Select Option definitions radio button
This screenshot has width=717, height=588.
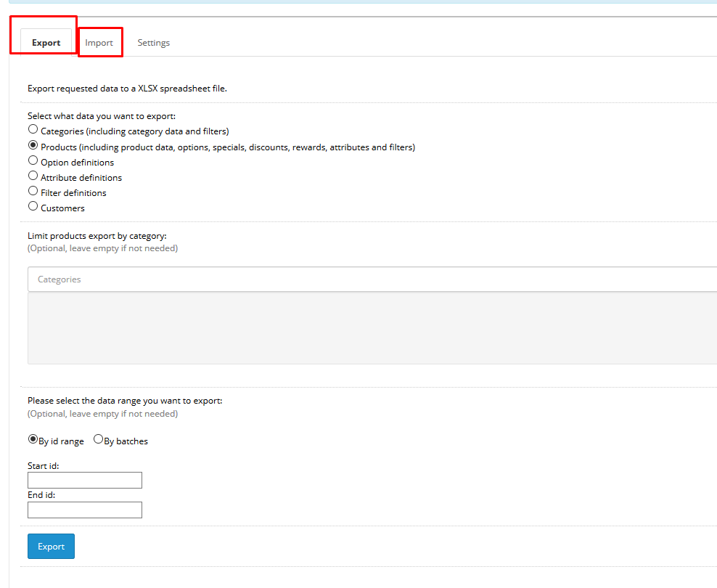[x=33, y=160]
